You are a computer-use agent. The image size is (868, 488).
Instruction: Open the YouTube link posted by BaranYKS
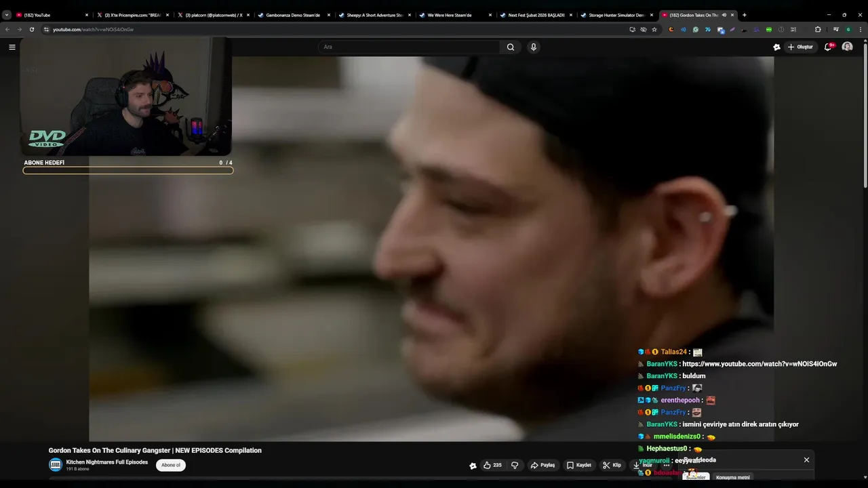759,364
